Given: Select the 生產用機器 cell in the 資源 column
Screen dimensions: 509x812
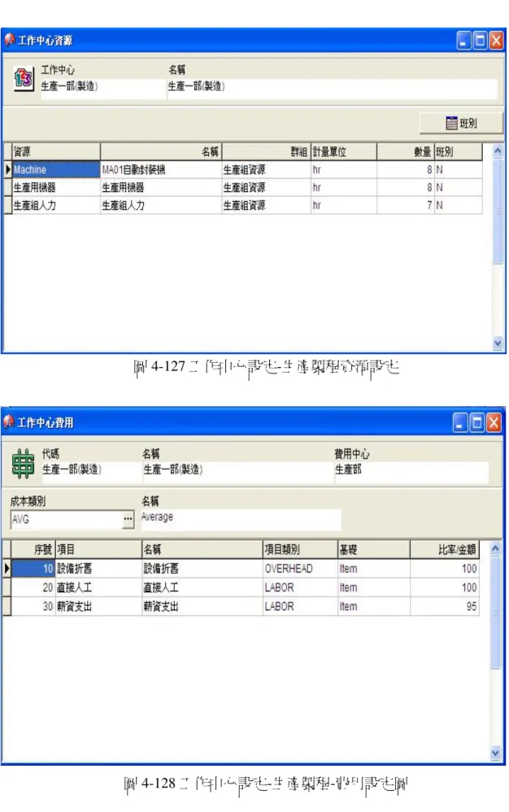Looking at the screenshot, I should (x=56, y=187).
